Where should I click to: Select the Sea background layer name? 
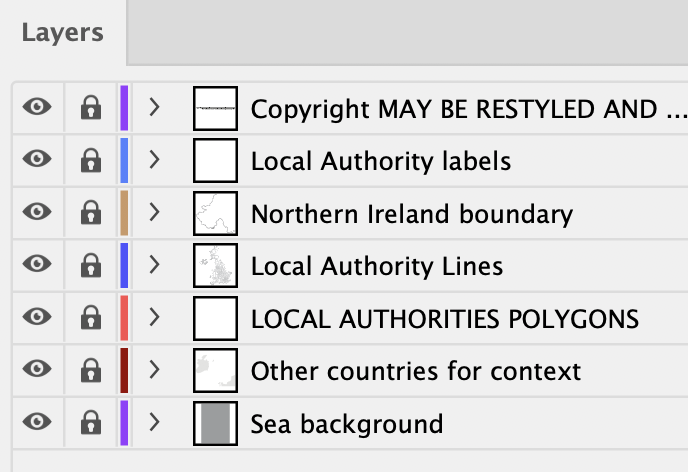[x=347, y=424]
